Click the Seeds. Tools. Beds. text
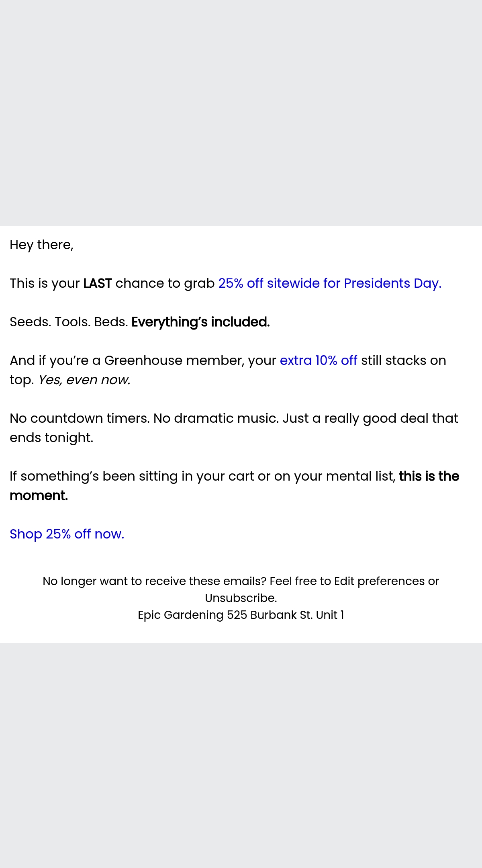The width and height of the screenshot is (482, 868). tap(69, 322)
